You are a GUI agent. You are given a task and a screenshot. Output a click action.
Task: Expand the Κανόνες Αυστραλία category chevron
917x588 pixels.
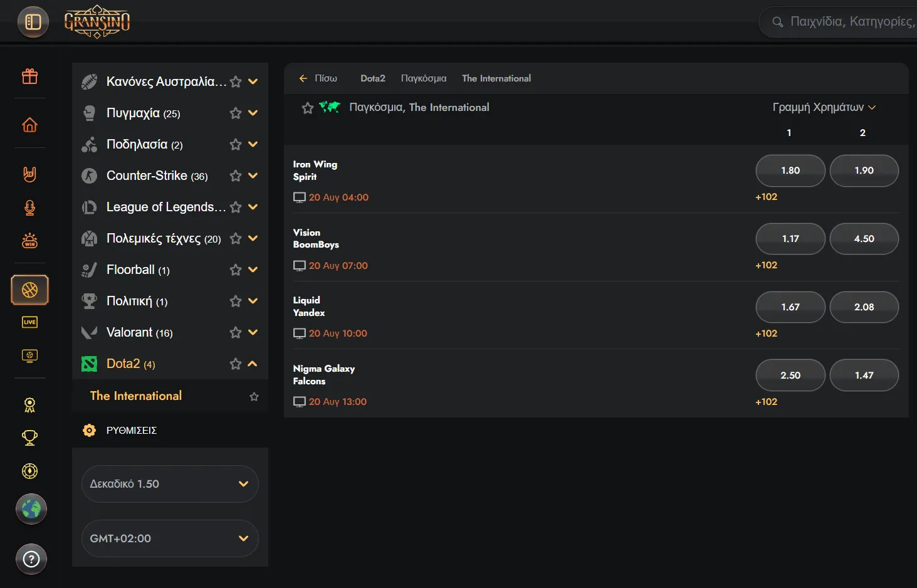pyautogui.click(x=253, y=81)
